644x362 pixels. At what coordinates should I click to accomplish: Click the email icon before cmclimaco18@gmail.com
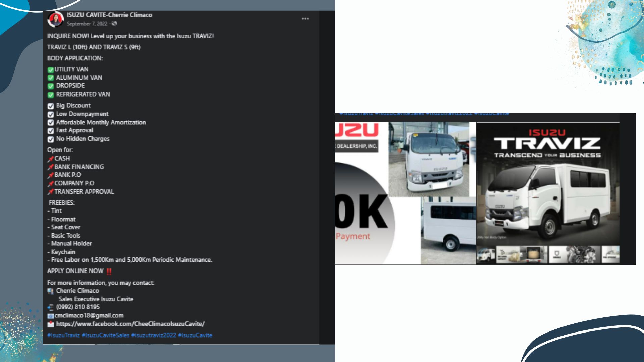click(51, 316)
